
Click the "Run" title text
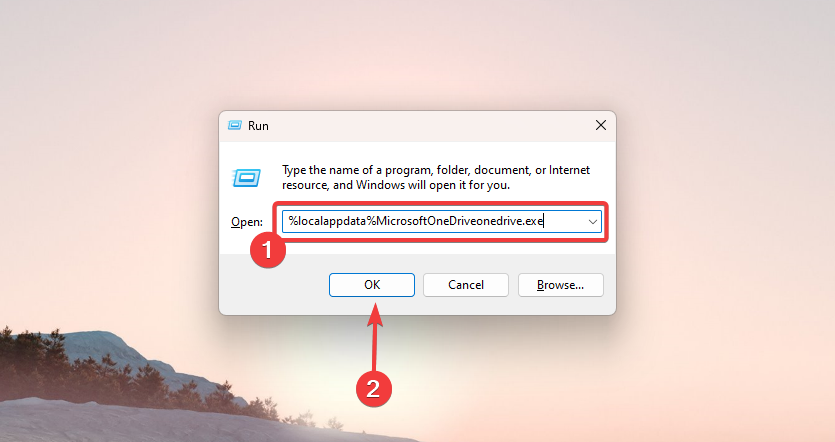[x=258, y=126]
